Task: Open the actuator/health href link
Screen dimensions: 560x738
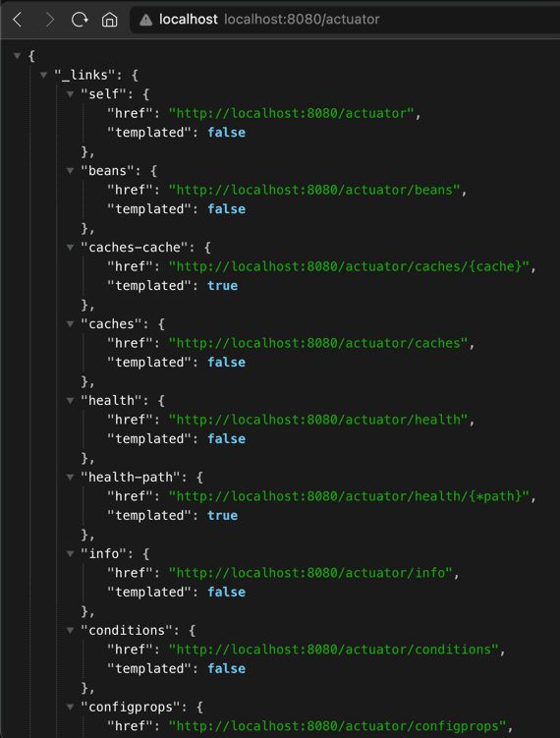Action: [318, 420]
